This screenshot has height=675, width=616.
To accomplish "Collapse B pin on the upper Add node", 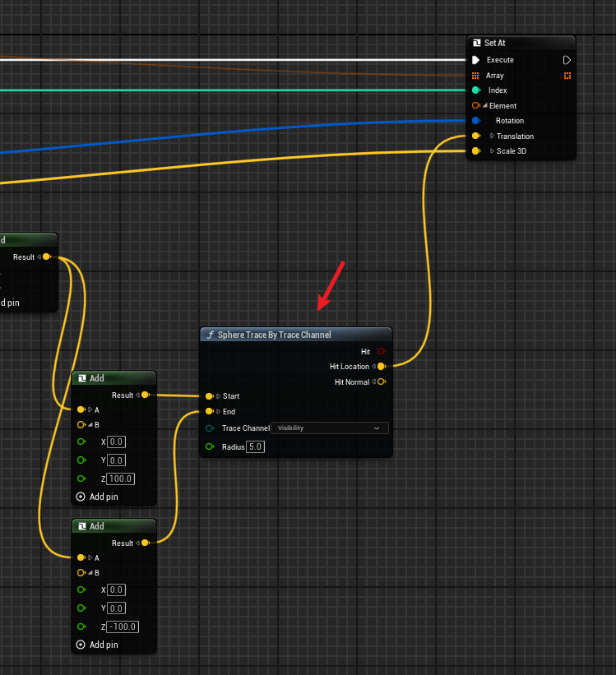I will coord(90,425).
